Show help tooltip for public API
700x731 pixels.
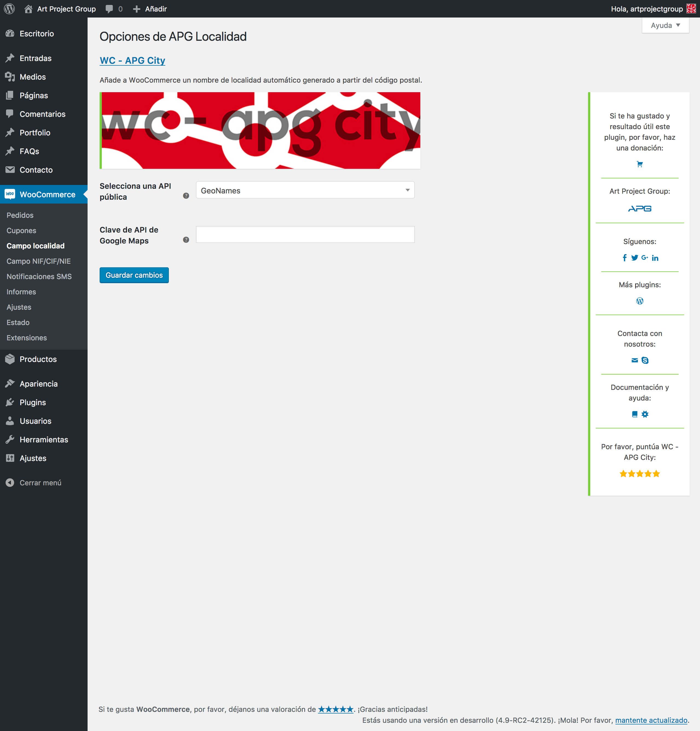[x=186, y=196]
